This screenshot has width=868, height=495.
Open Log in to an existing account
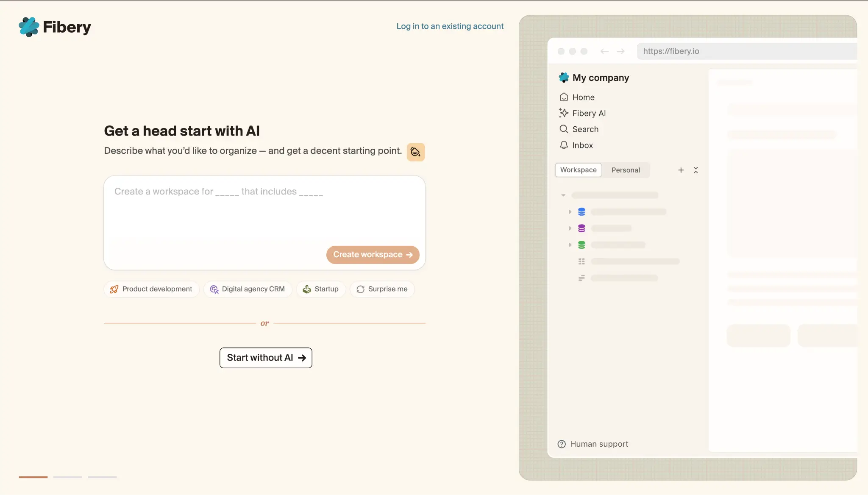[x=450, y=26]
